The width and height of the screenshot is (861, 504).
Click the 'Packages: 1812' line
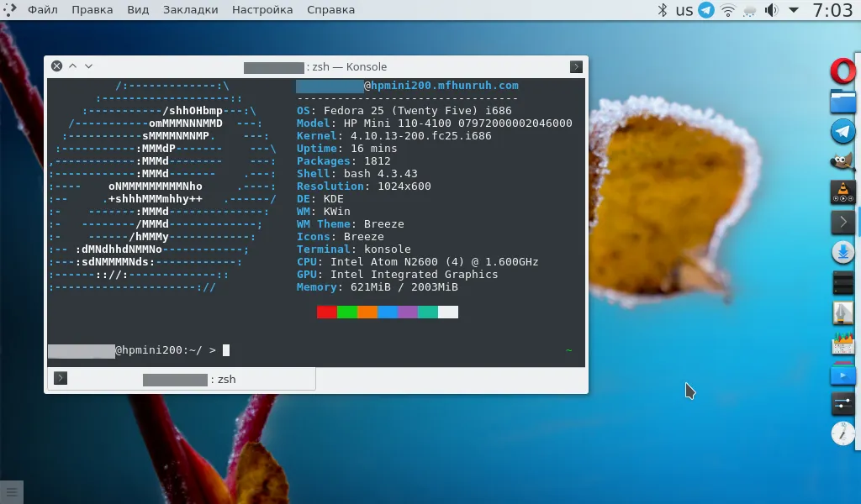[x=344, y=161]
